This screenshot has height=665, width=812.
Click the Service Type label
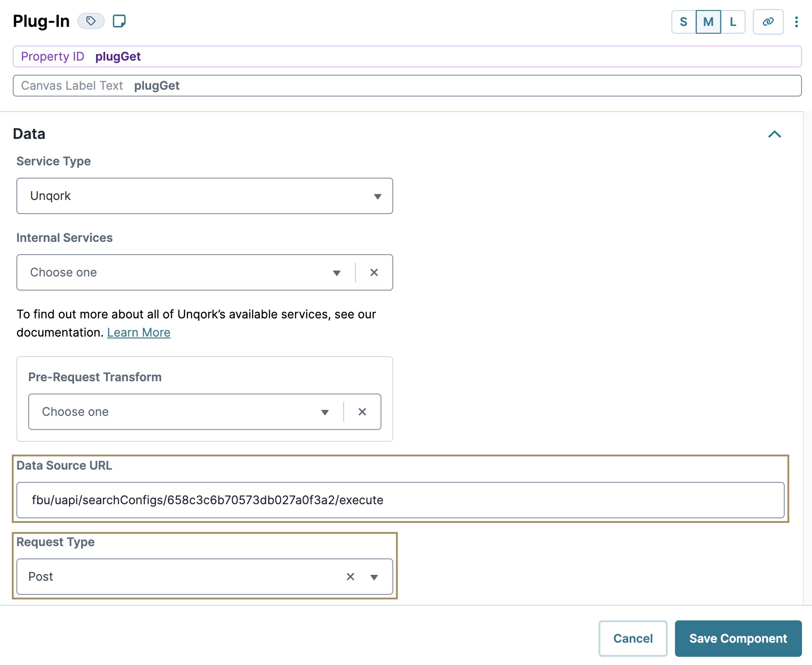pos(54,161)
